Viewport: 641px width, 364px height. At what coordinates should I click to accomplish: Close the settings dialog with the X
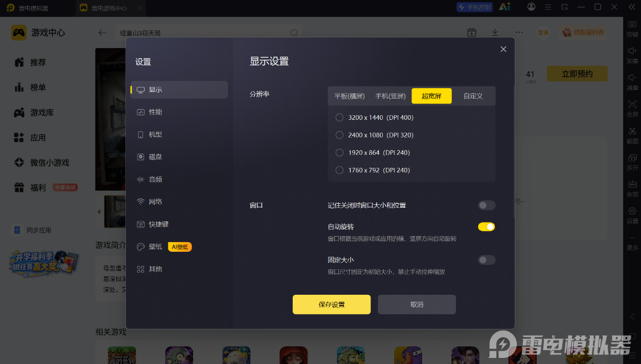(x=503, y=49)
